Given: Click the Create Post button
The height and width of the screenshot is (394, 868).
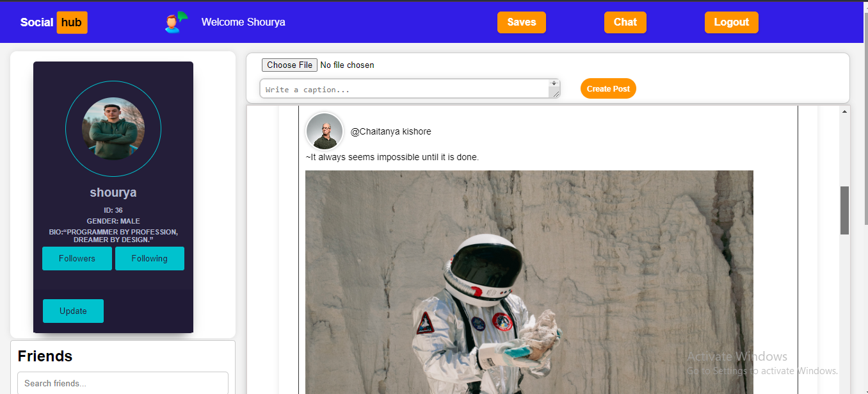Looking at the screenshot, I should tap(607, 88).
